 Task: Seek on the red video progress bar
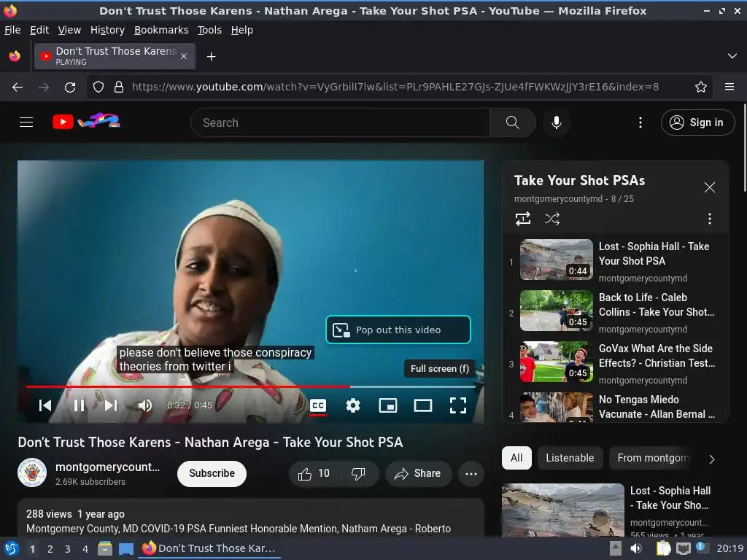coord(251,386)
